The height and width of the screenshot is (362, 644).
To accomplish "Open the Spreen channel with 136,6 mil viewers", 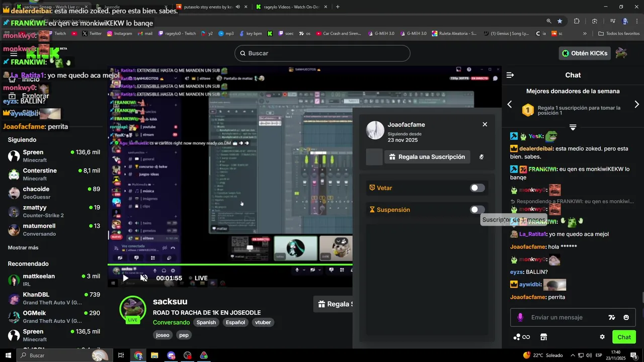I will pos(54,156).
